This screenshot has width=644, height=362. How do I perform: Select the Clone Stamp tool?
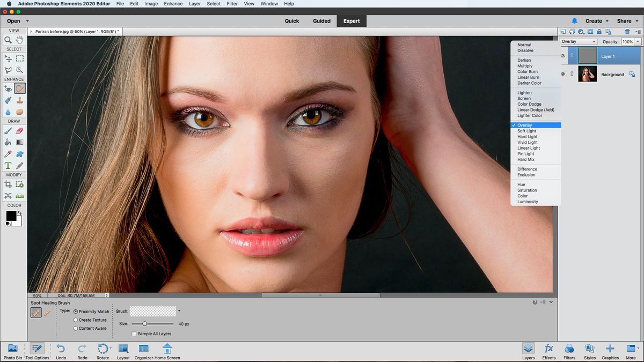[x=20, y=100]
